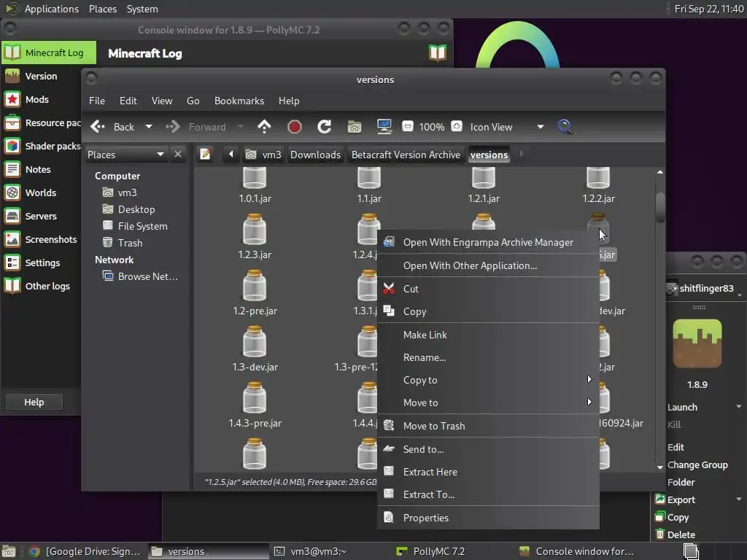Click the path bar right scroll arrow
This screenshot has height=560, width=747.
click(x=521, y=154)
